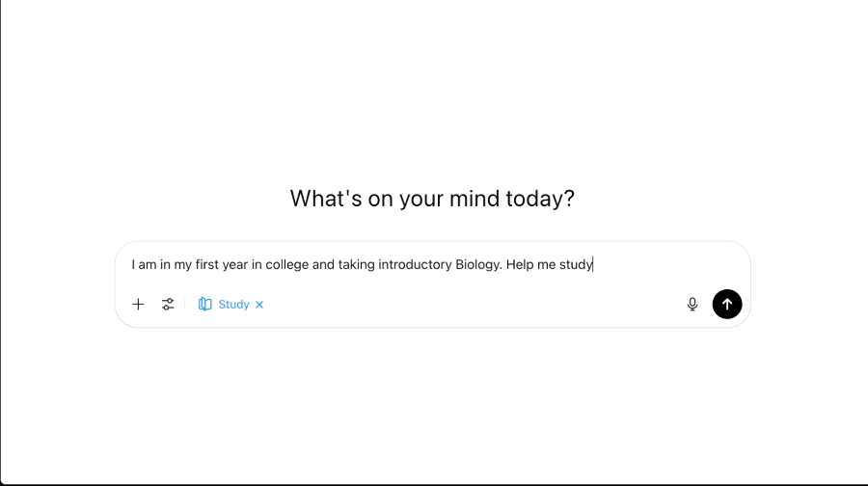Viewport: 868px width, 486px height.
Task: Remove the Study mode chip via X
Action: click(259, 305)
